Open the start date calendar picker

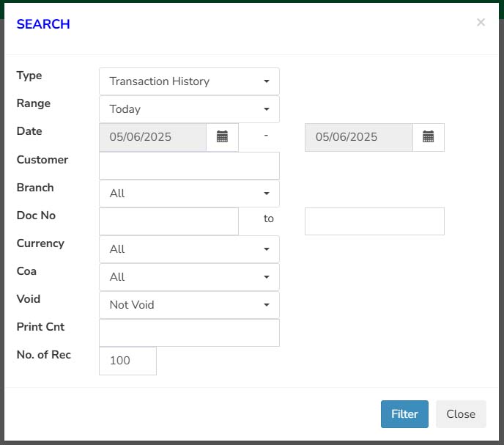point(222,137)
